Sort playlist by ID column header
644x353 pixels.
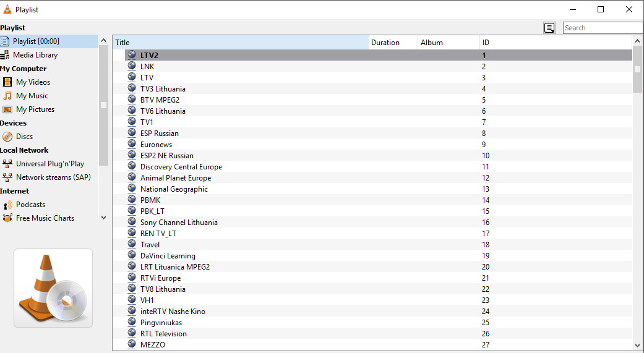coord(556,42)
